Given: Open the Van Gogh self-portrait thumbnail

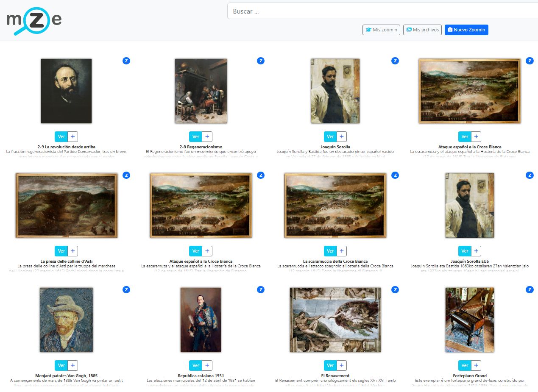Looking at the screenshot, I should pos(66,320).
